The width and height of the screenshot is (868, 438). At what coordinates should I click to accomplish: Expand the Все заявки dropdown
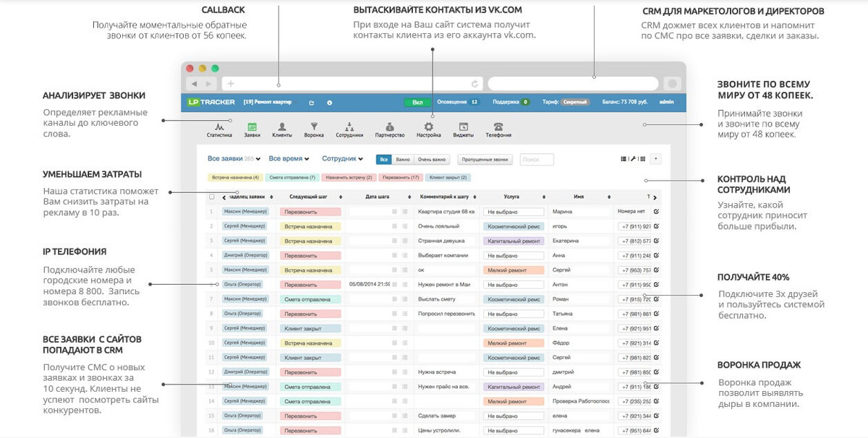(x=234, y=158)
